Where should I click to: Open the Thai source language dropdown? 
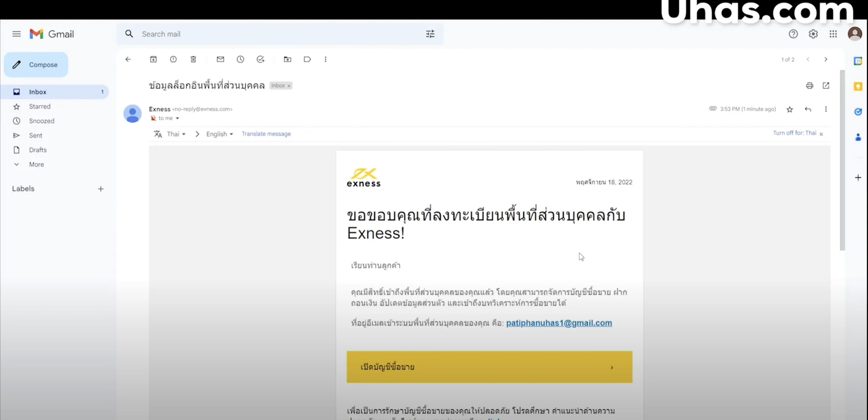176,134
